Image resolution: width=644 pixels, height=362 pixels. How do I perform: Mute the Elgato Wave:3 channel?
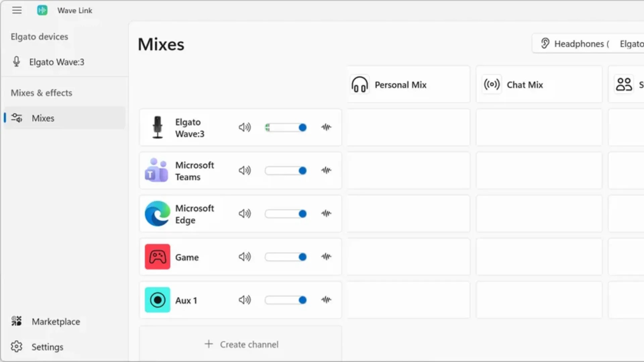(x=245, y=127)
